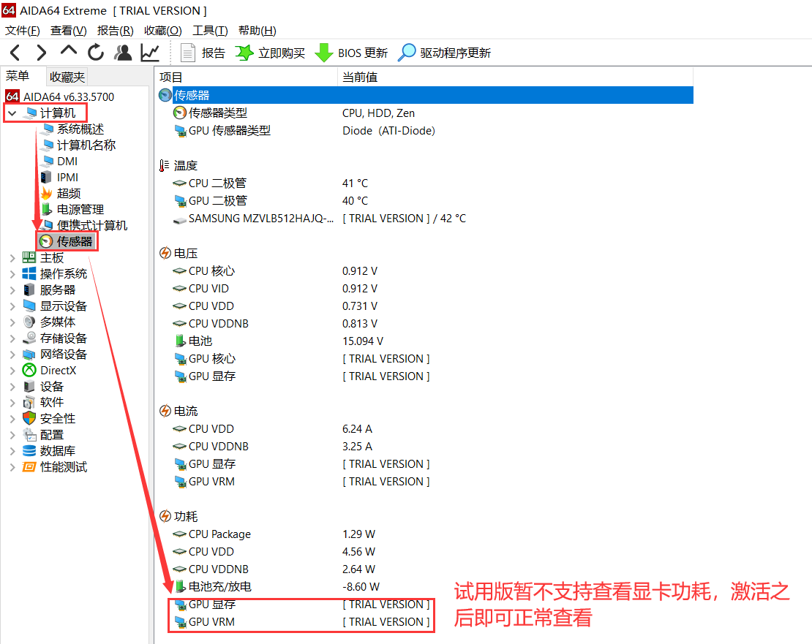Click the 立即购买 purchase icon

[x=244, y=53]
